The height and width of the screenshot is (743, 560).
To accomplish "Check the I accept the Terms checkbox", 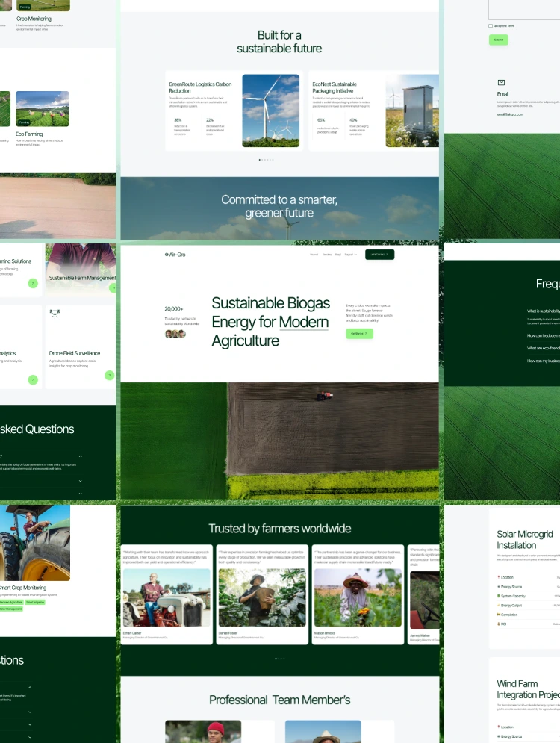I will (x=491, y=25).
